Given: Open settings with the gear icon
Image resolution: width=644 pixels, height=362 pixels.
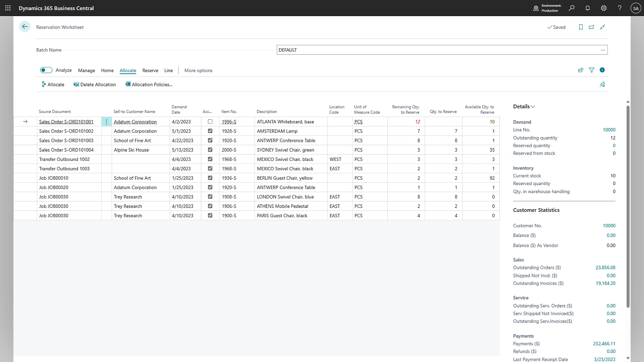Looking at the screenshot, I should click(x=604, y=8).
